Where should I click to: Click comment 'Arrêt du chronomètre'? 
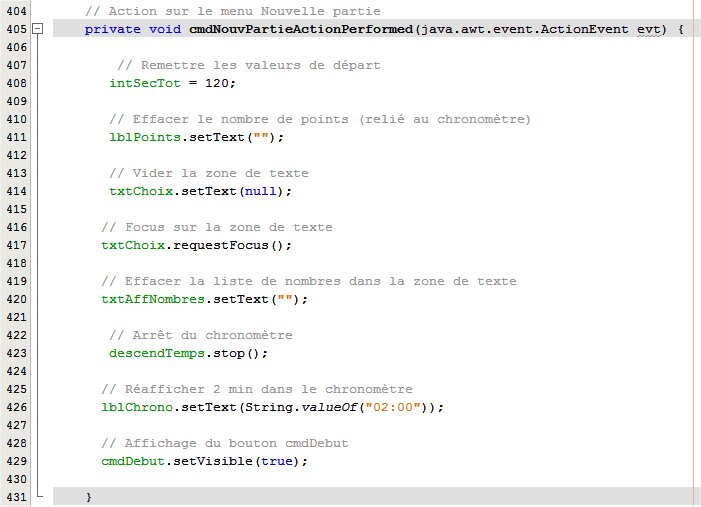[x=201, y=335]
